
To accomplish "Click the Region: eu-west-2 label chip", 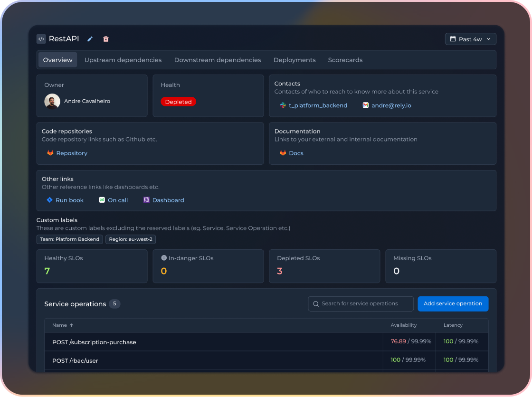I will point(131,239).
